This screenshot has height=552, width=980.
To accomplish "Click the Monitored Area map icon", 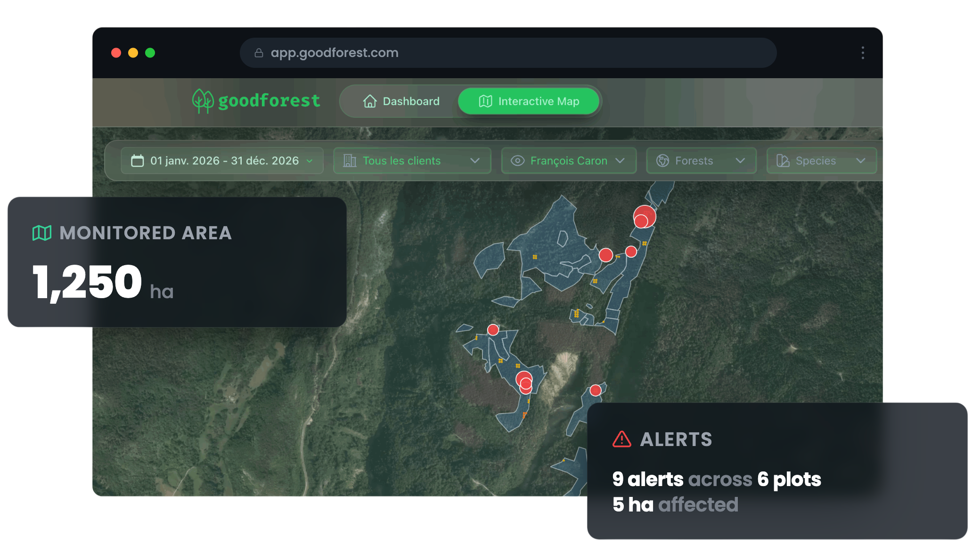I will [x=42, y=233].
